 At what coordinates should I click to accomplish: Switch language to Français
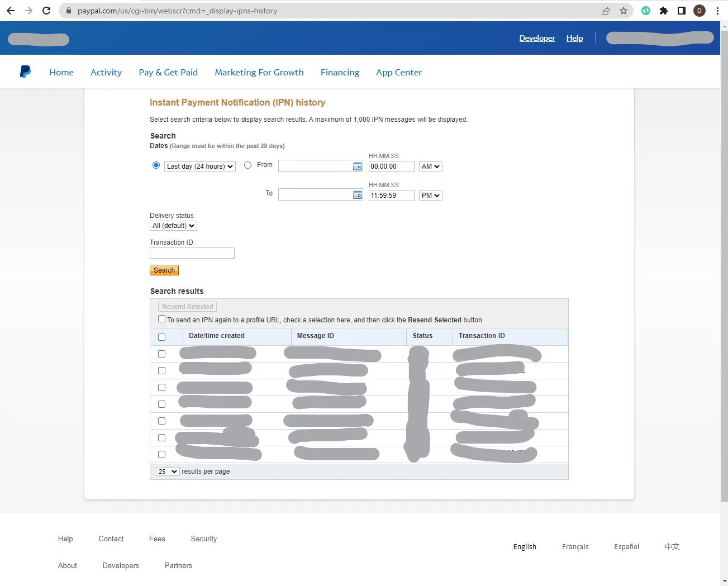(x=575, y=546)
